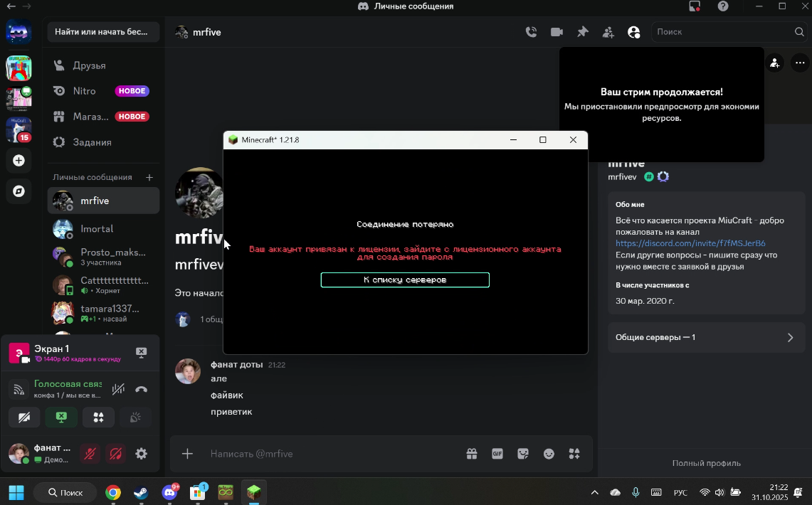Start a voice call with mrfive

(x=531, y=32)
